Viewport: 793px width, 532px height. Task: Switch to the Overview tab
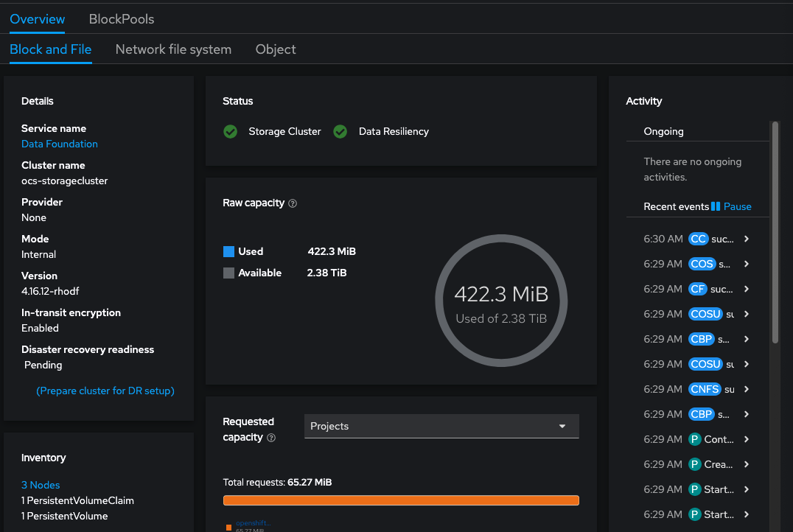point(38,19)
